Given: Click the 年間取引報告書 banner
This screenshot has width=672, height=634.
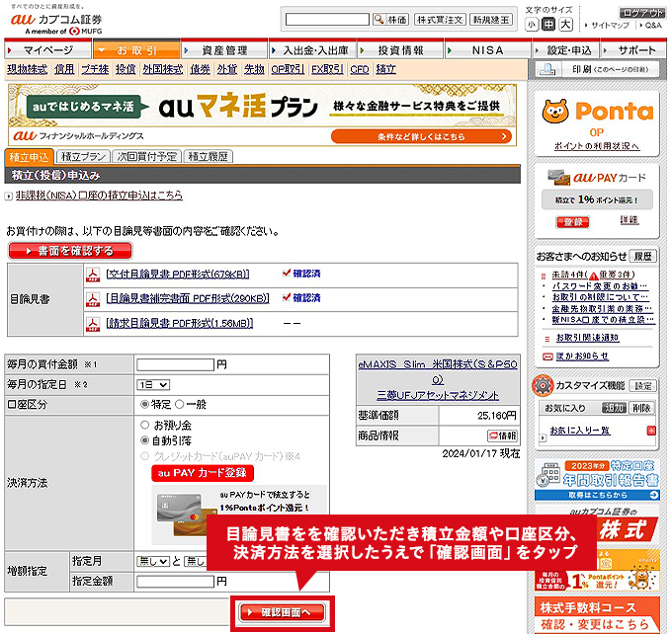Looking at the screenshot, I should [597, 479].
